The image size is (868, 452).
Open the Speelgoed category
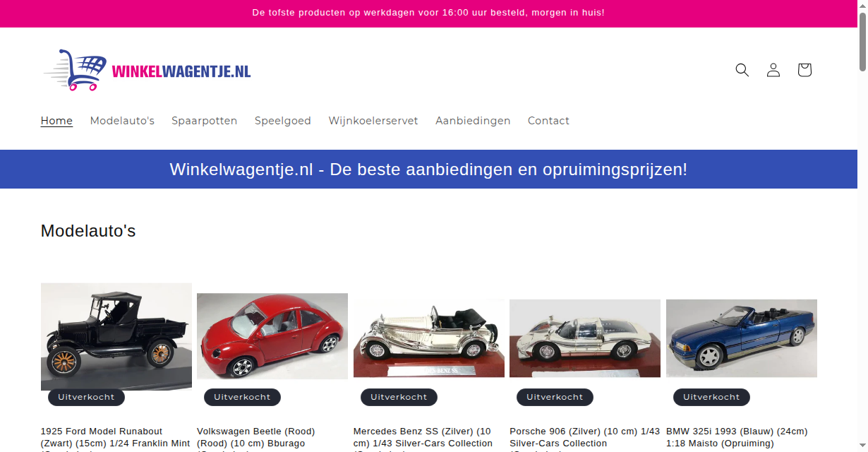click(x=283, y=121)
